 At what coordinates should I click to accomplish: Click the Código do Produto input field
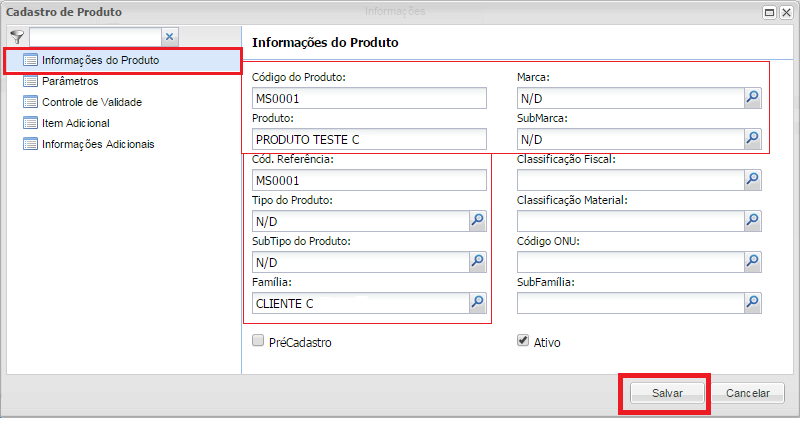click(x=369, y=98)
